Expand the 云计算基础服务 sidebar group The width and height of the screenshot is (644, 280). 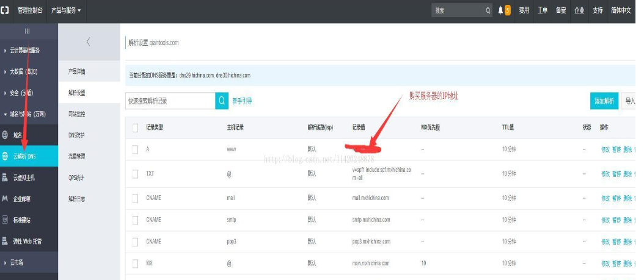(x=29, y=51)
